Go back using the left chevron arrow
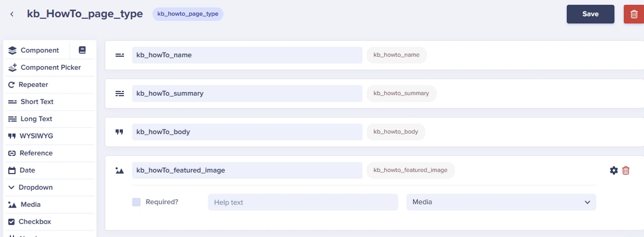The height and width of the screenshot is (237, 644). click(12, 14)
